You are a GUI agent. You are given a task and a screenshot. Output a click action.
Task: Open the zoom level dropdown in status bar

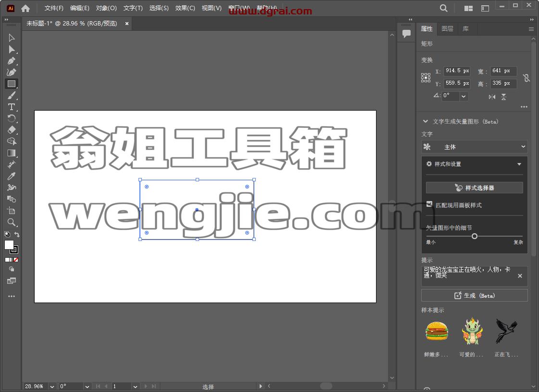pyautogui.click(x=52, y=387)
